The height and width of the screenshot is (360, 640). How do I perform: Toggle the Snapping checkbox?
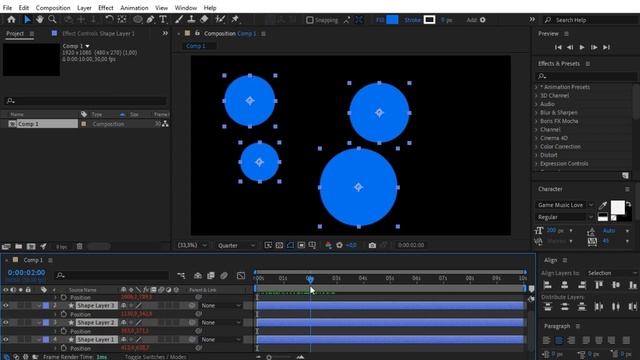point(310,20)
